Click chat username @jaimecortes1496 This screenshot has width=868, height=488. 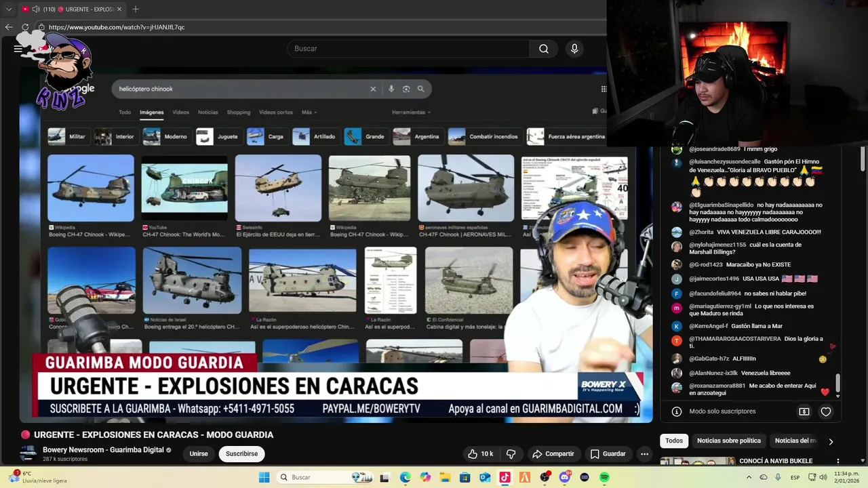(714, 279)
